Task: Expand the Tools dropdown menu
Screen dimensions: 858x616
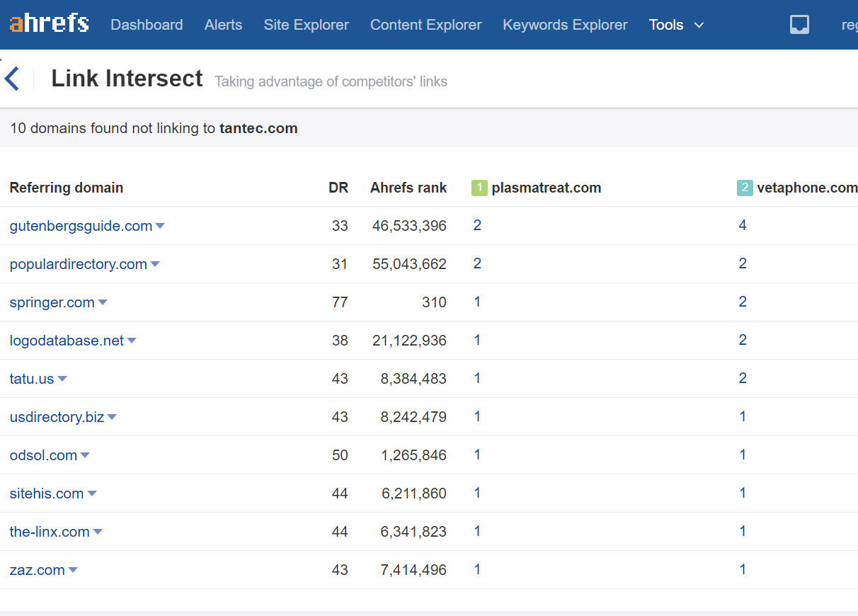Action: pos(677,25)
